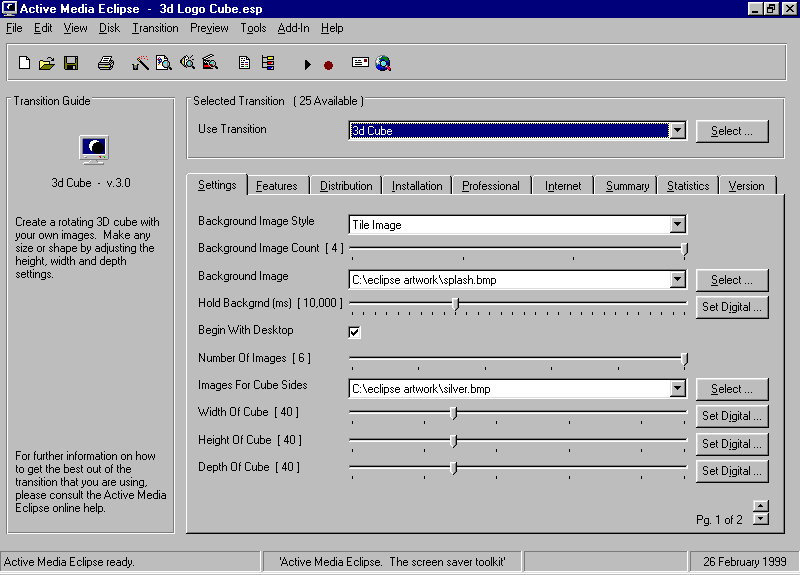Click Set Digital for Depth Of Cube

tap(732, 471)
